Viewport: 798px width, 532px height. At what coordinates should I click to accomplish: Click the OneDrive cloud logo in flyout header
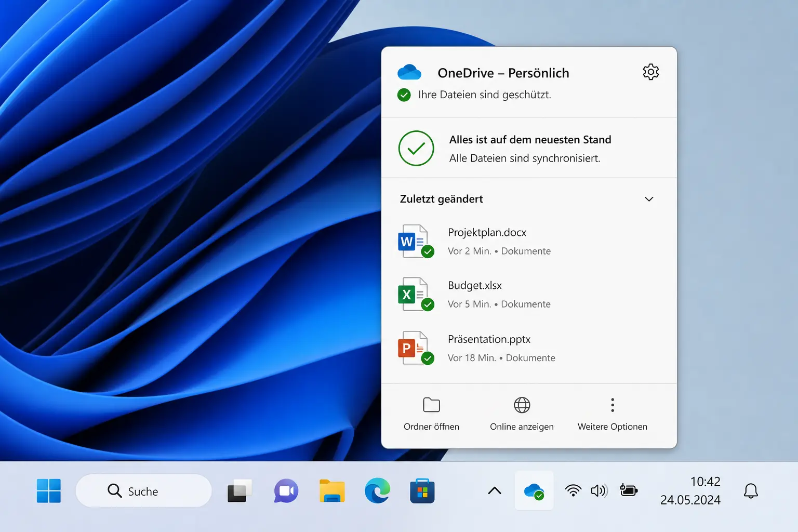409,72
